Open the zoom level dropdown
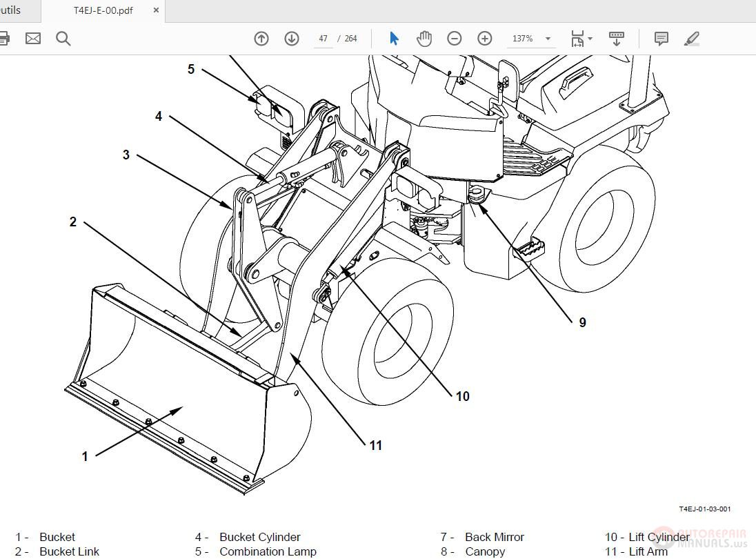Screen dimensions: 756x559 pos(548,39)
